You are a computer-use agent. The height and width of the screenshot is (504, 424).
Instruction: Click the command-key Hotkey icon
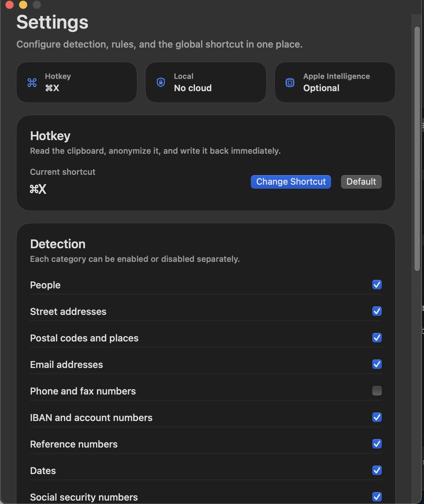click(x=32, y=83)
